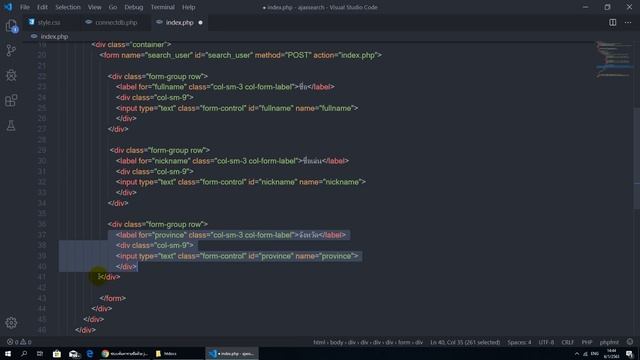
Task: Open the Extensions view
Action: 11,100
